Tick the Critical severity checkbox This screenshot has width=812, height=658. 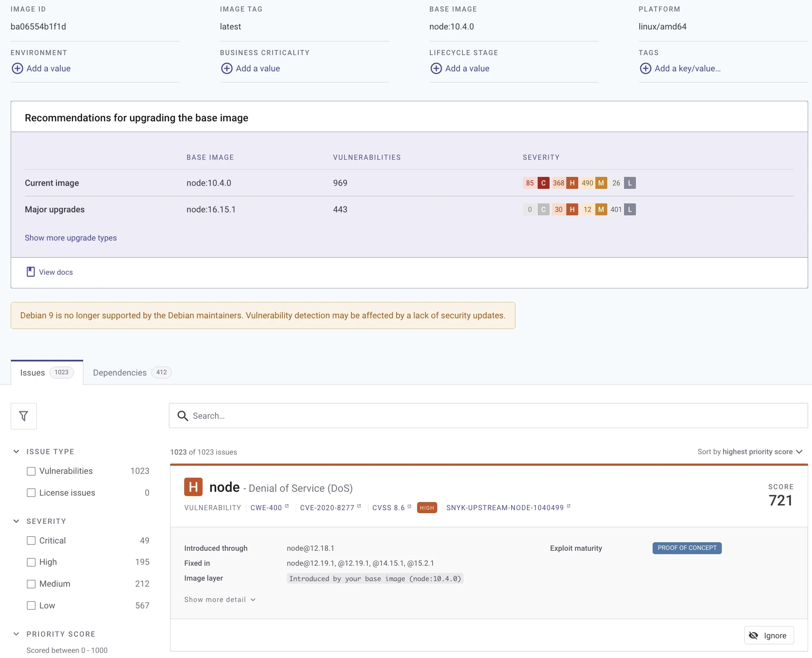31,540
